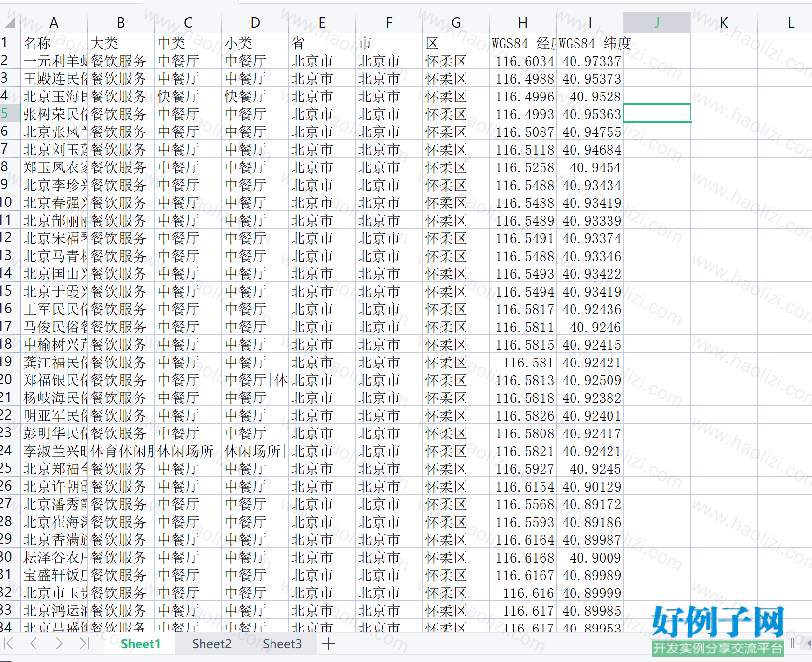Click header cell '市'

pos(389,43)
